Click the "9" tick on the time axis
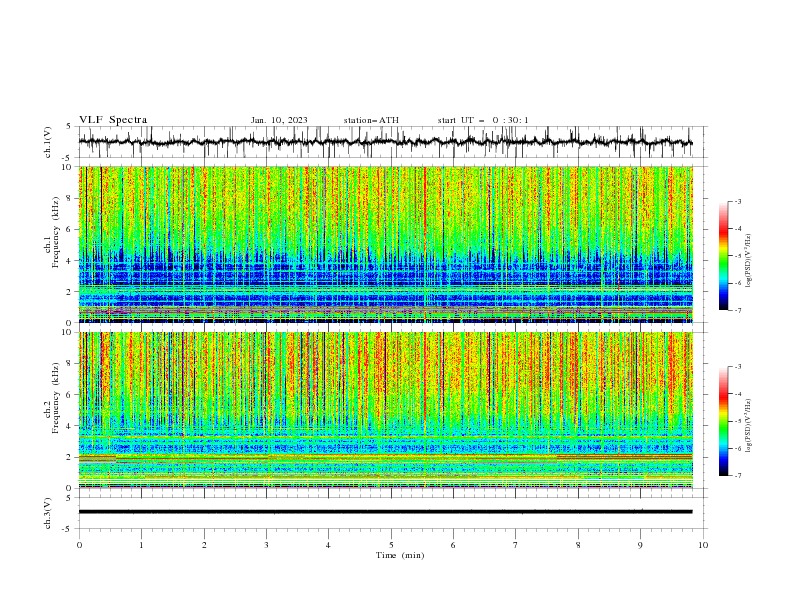Screen dimensions: 792x612 (x=640, y=545)
